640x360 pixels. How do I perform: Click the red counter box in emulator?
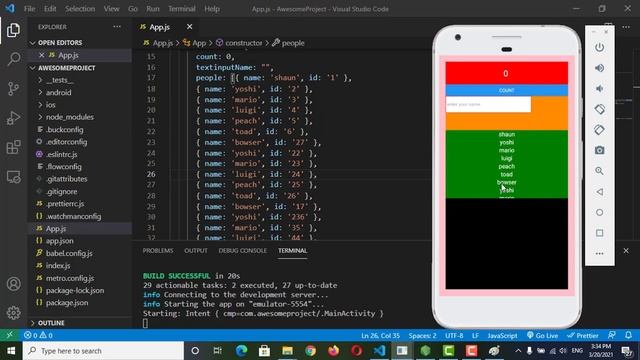507,73
